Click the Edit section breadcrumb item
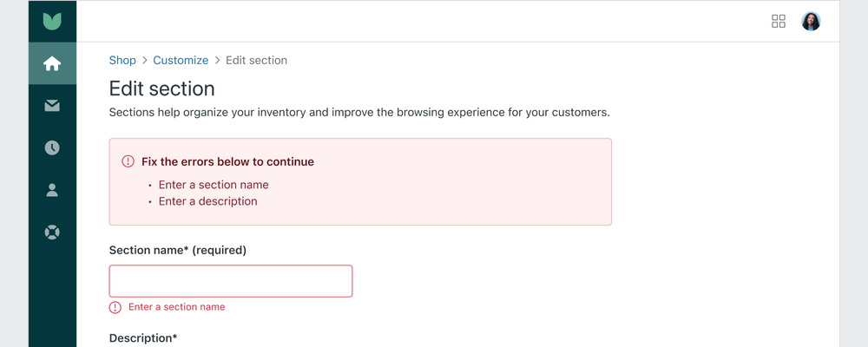 click(x=256, y=61)
